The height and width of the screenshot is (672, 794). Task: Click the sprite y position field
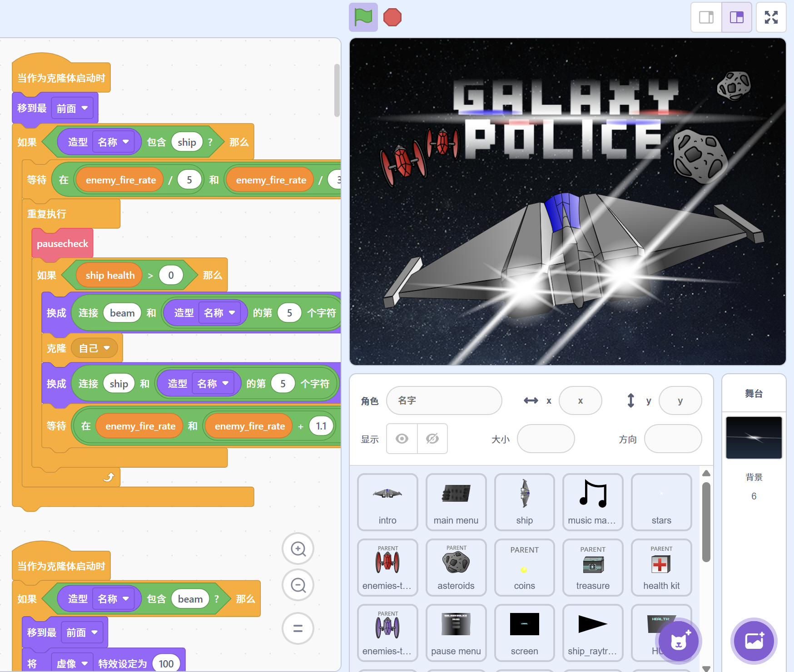[x=680, y=400]
